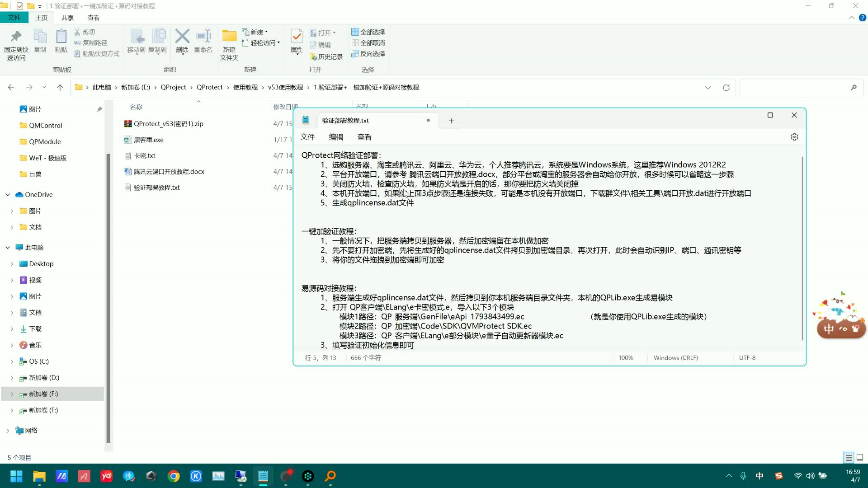868x488 pixels.
Task: Open the Notepad 查看 menu
Action: click(364, 137)
